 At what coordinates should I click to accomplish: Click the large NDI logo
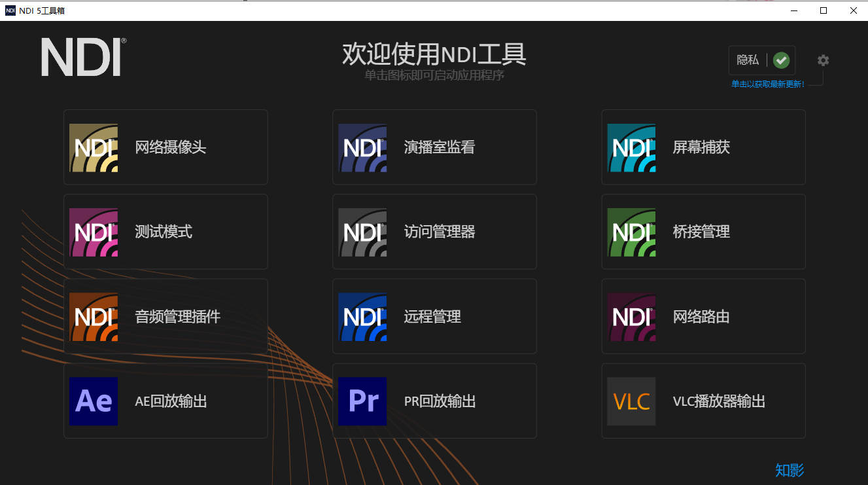coord(84,56)
